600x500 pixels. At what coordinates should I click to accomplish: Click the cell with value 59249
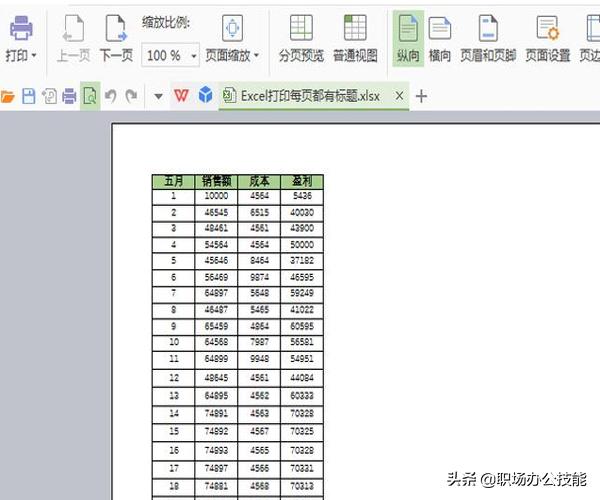pos(302,293)
